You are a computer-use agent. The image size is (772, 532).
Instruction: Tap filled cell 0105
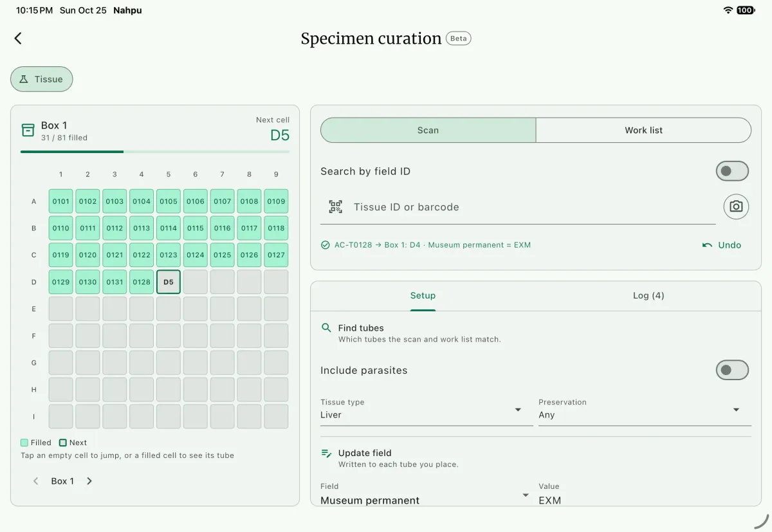point(169,201)
